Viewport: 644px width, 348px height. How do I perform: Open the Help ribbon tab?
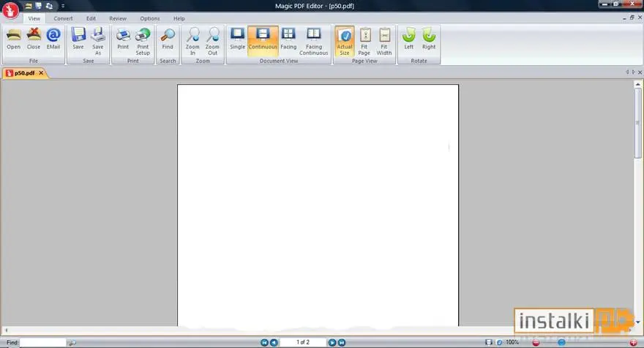coord(179,18)
